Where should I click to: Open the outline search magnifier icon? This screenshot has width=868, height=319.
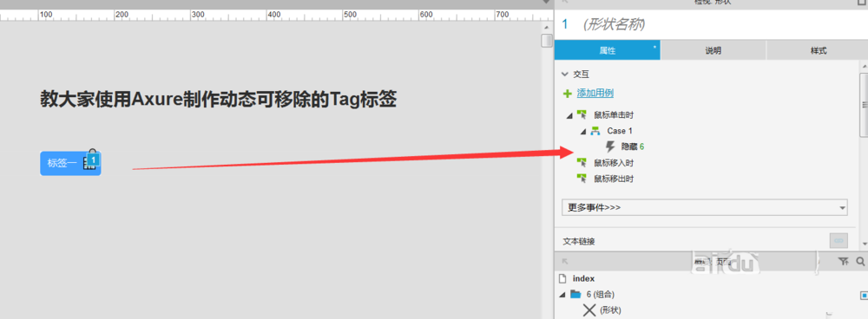tap(860, 262)
